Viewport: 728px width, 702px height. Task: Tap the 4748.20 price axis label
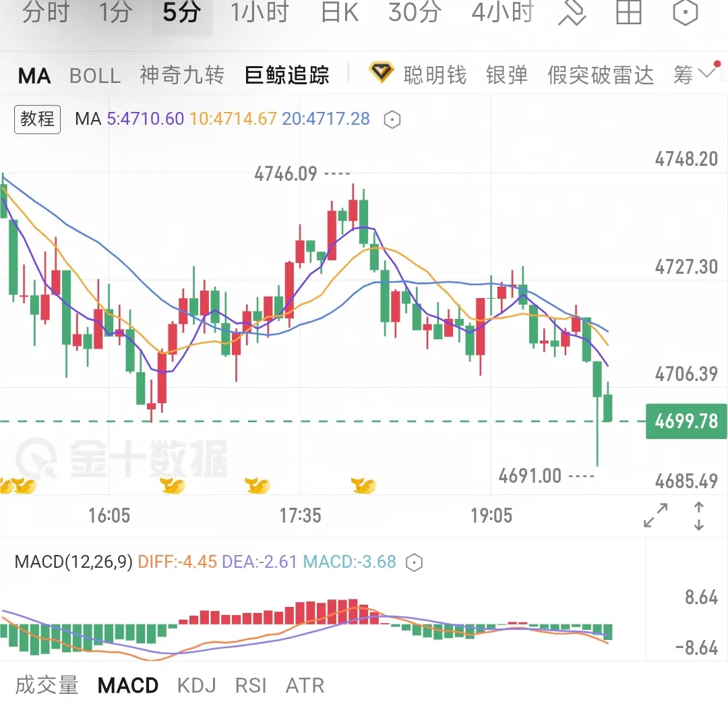(686, 159)
